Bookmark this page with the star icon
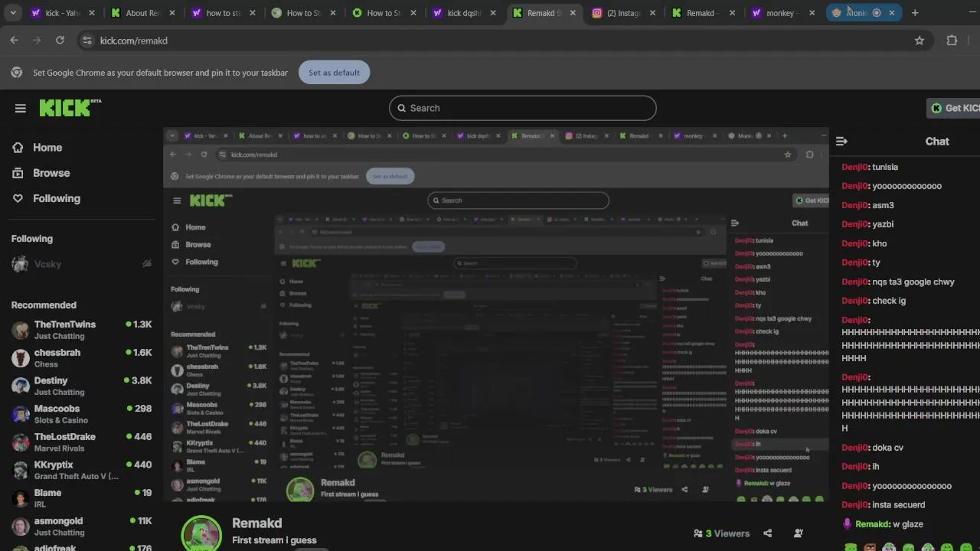 point(920,41)
